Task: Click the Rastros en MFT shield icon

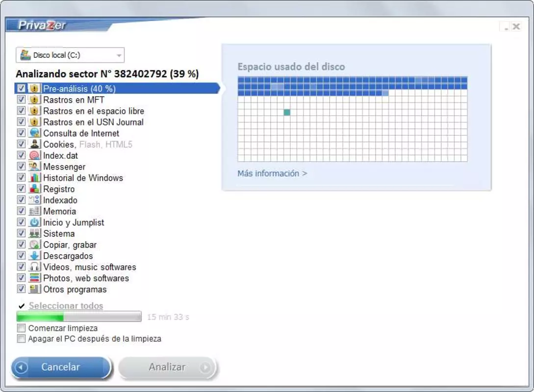Action: point(34,99)
